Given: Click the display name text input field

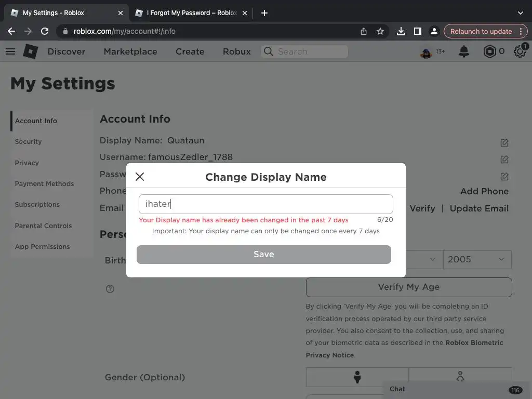Looking at the screenshot, I should tap(265, 204).
